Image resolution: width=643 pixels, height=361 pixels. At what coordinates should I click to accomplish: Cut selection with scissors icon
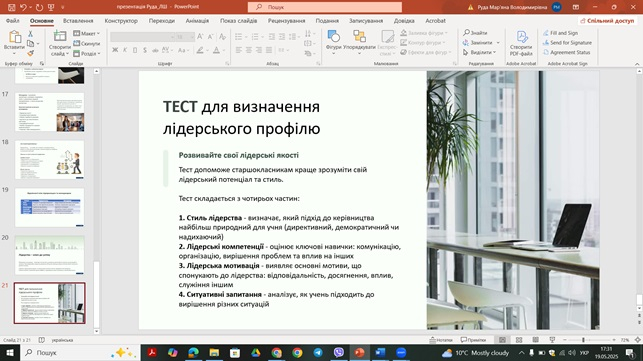tap(30, 34)
